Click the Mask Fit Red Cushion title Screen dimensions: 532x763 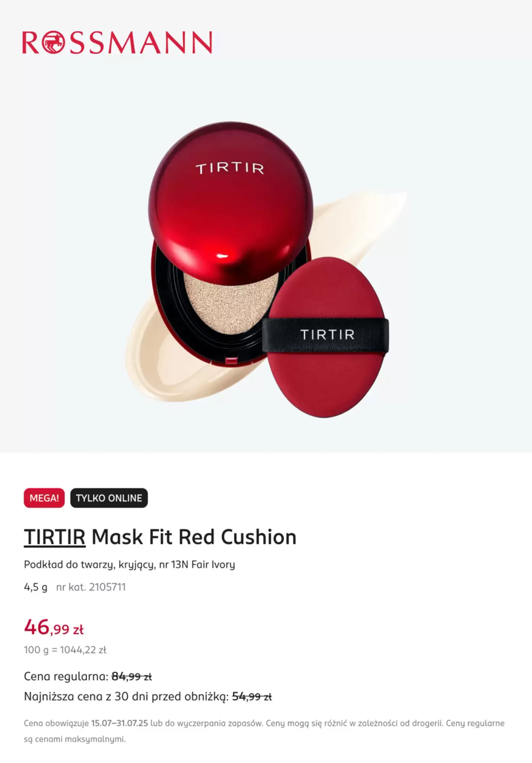click(194, 537)
